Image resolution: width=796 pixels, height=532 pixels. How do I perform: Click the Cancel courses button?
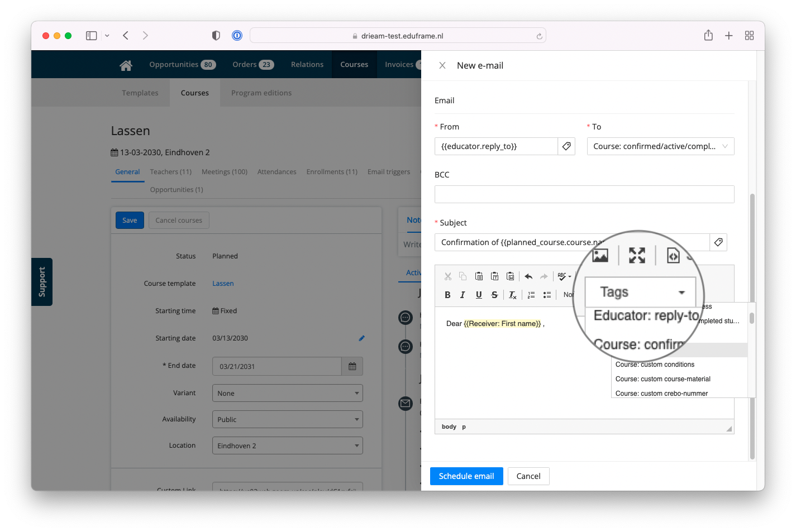pos(179,220)
